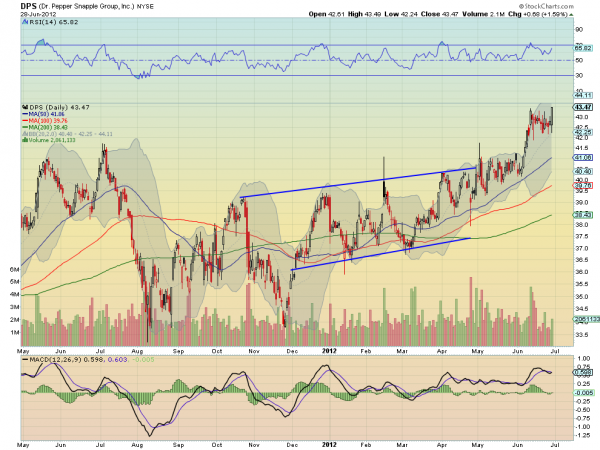The width and height of the screenshot is (600, 450).
Task: Click the candlestick icon before DPS (Daily)
Action: pyautogui.click(x=25, y=108)
